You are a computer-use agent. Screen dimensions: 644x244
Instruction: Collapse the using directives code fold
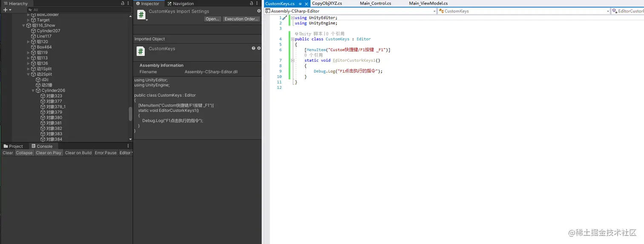(x=292, y=18)
